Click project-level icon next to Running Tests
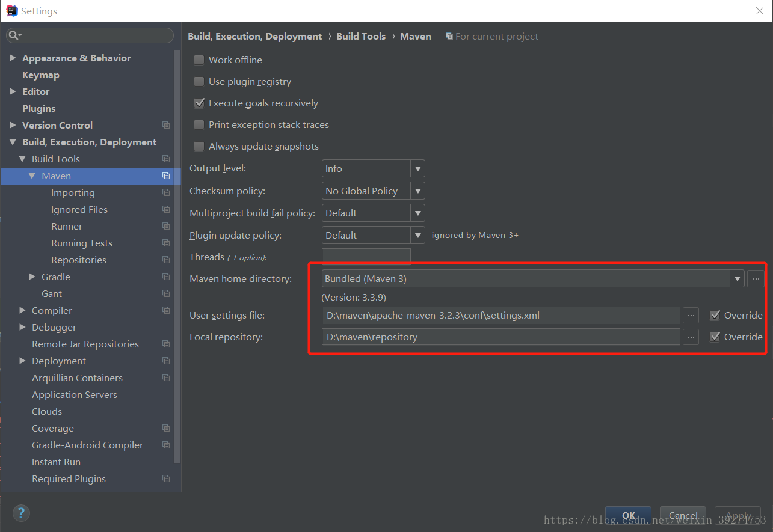The width and height of the screenshot is (773, 532). [166, 243]
